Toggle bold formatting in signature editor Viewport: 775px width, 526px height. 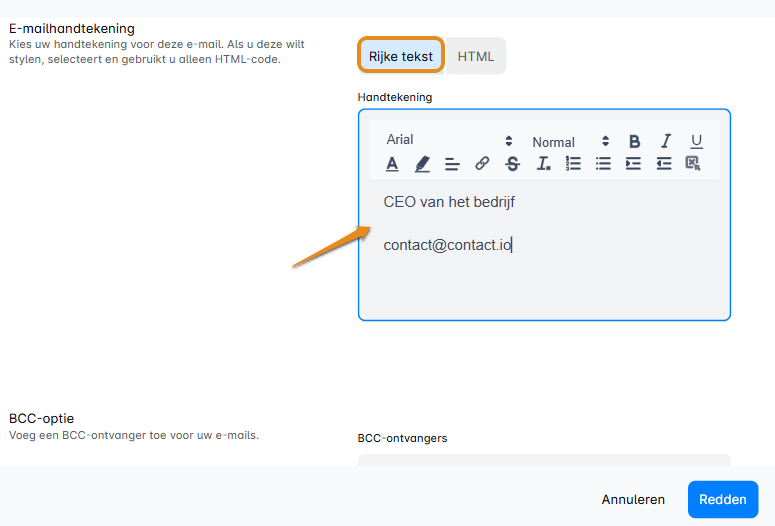pos(634,141)
